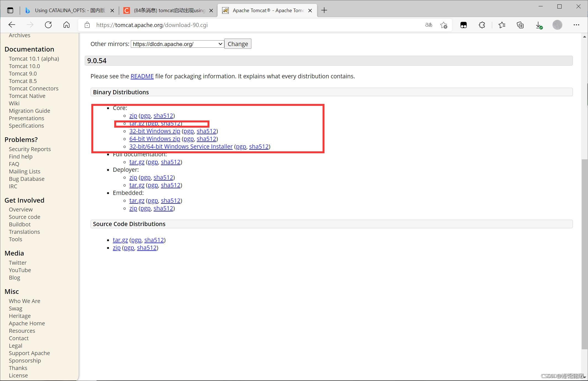Viewport: 588px width, 381px height.
Task: Download Source Code tar.gz
Action: (120, 240)
